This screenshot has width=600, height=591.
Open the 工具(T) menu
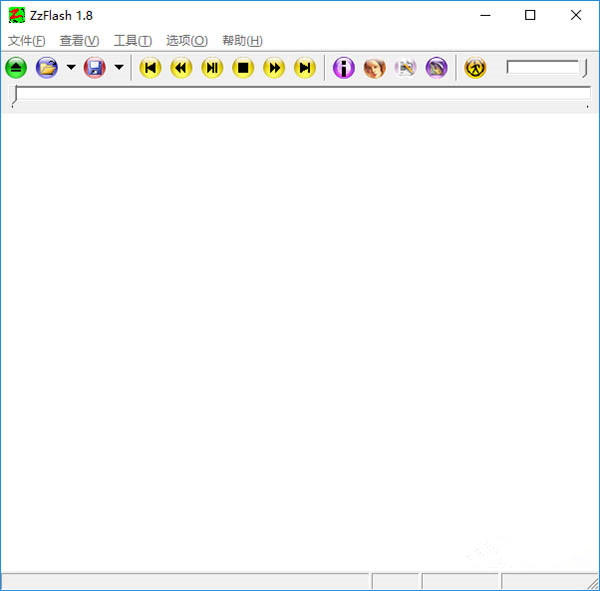pos(132,41)
